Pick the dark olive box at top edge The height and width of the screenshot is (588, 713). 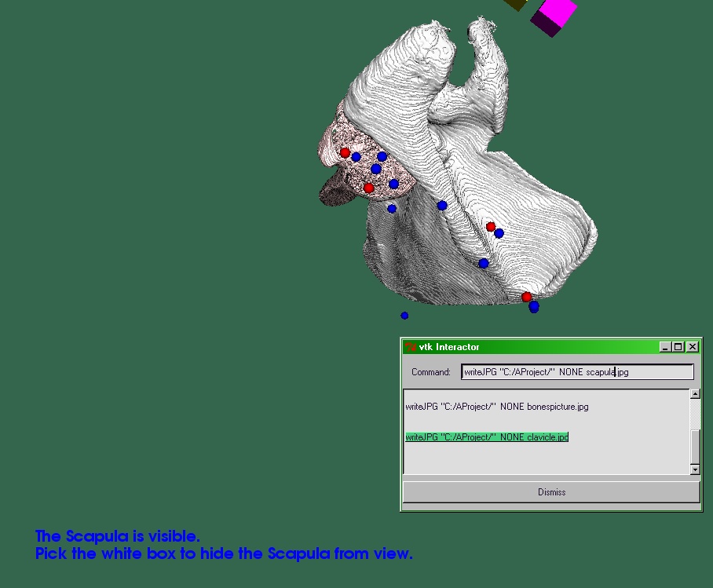pos(515,4)
